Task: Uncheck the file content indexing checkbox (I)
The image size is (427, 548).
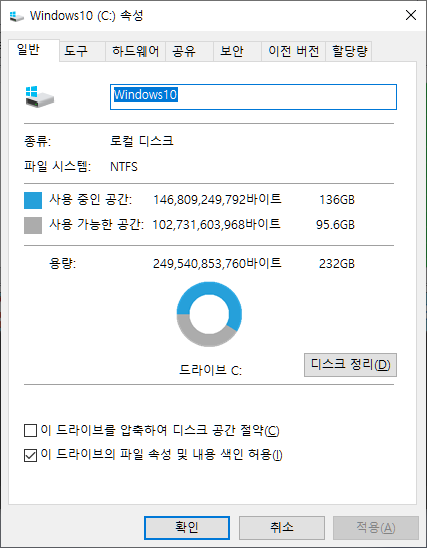Action: [30, 455]
